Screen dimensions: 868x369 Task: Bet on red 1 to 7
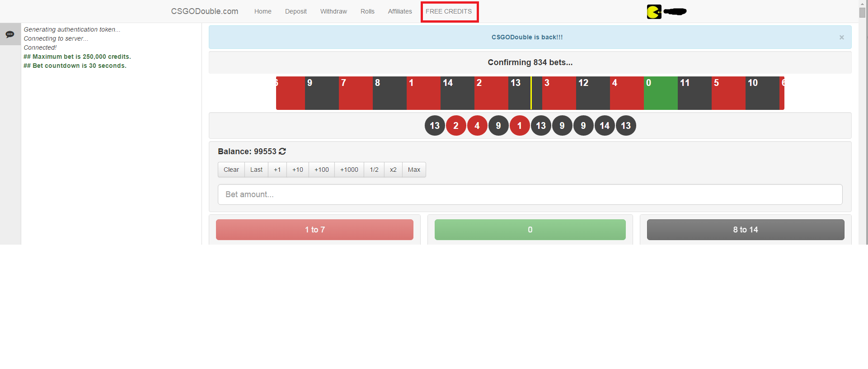click(314, 230)
